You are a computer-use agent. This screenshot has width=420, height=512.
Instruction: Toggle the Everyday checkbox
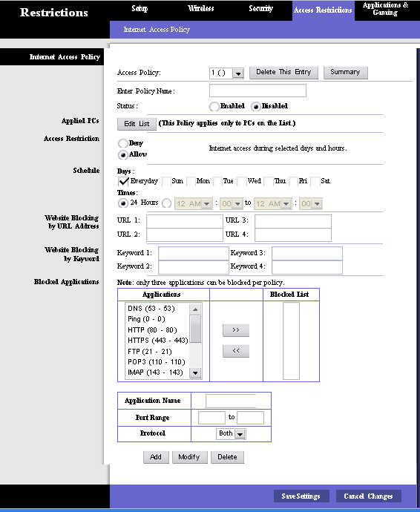tap(123, 181)
